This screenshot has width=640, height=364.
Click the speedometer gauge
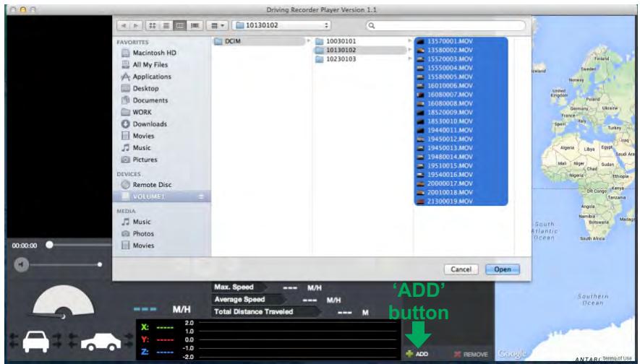(63, 302)
